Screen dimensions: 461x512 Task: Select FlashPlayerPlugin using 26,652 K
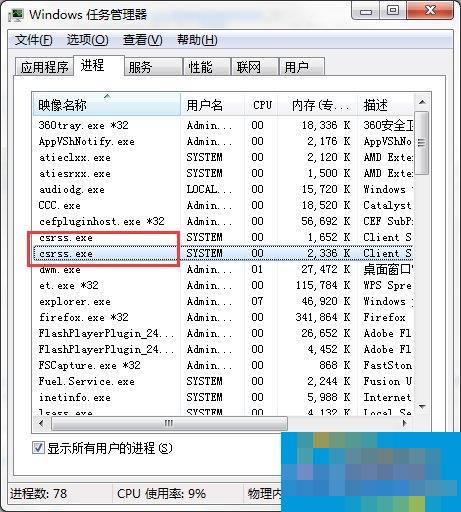(223, 333)
